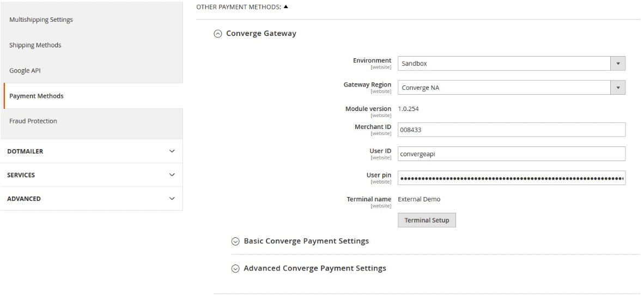644x295 pixels.
Task: Open the Gateway Region dropdown arrow
Action: click(x=618, y=88)
